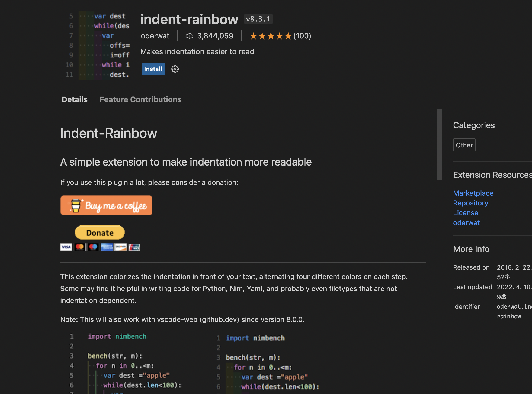The height and width of the screenshot is (394, 532).
Task: Open the Repository link
Action: (x=470, y=203)
